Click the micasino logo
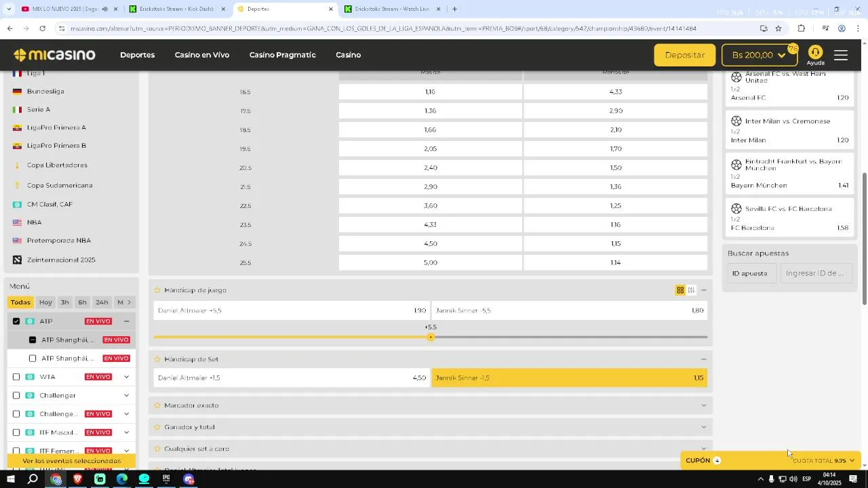The image size is (868, 488). 54,55
